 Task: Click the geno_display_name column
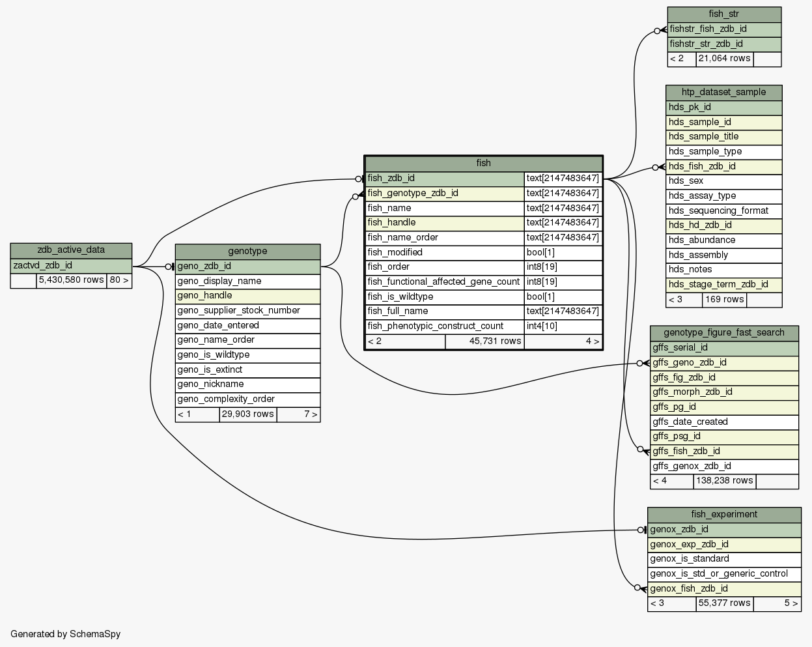247,281
